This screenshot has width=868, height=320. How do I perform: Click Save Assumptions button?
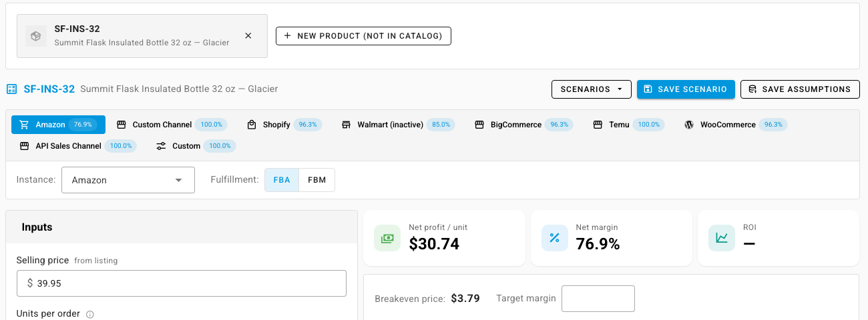click(x=800, y=89)
